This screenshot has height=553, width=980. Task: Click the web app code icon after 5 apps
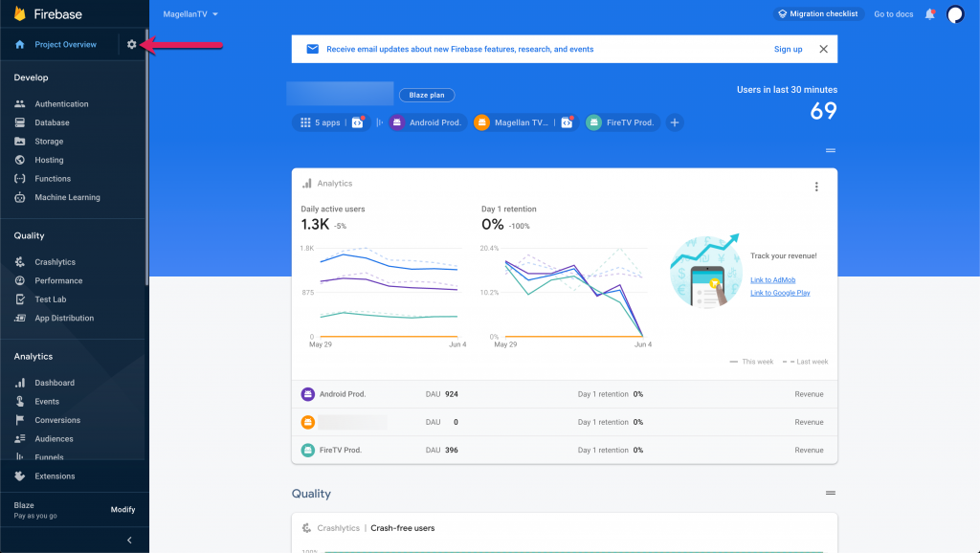pyautogui.click(x=358, y=122)
